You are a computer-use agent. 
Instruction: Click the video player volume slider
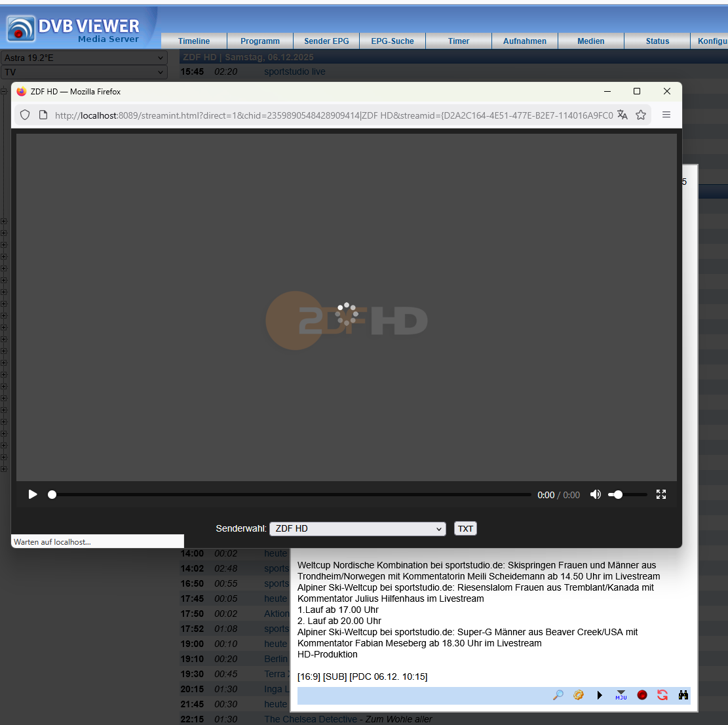click(x=627, y=495)
